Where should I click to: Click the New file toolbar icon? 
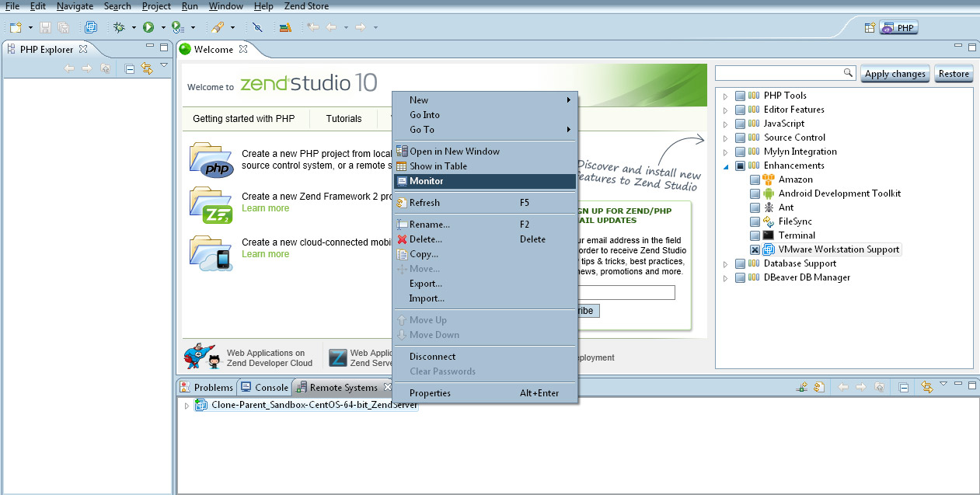click(x=16, y=27)
